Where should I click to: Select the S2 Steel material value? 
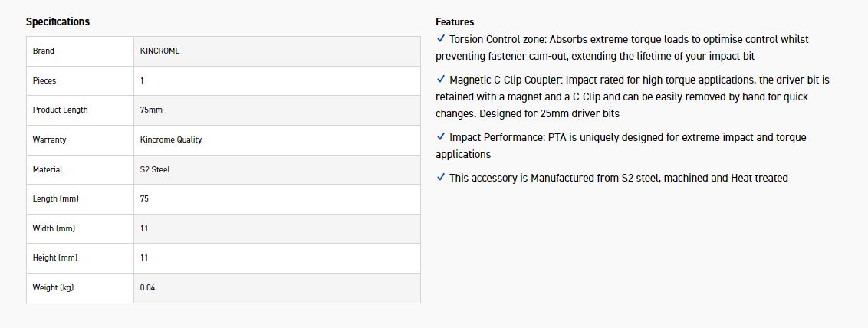point(155,169)
